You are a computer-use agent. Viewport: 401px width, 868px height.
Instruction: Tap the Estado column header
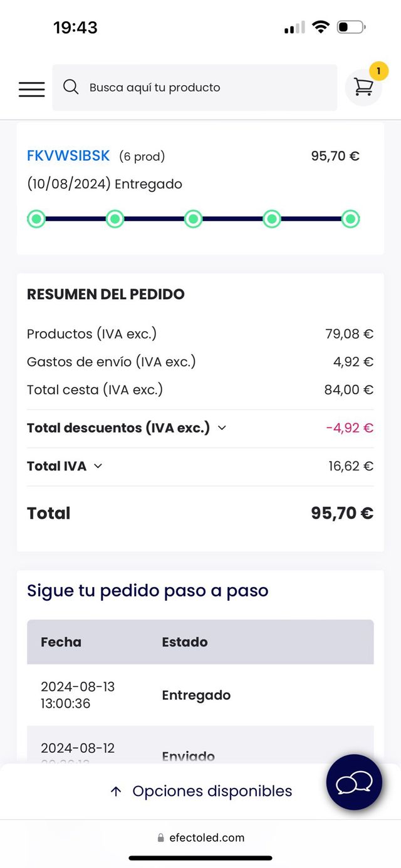[x=185, y=642]
